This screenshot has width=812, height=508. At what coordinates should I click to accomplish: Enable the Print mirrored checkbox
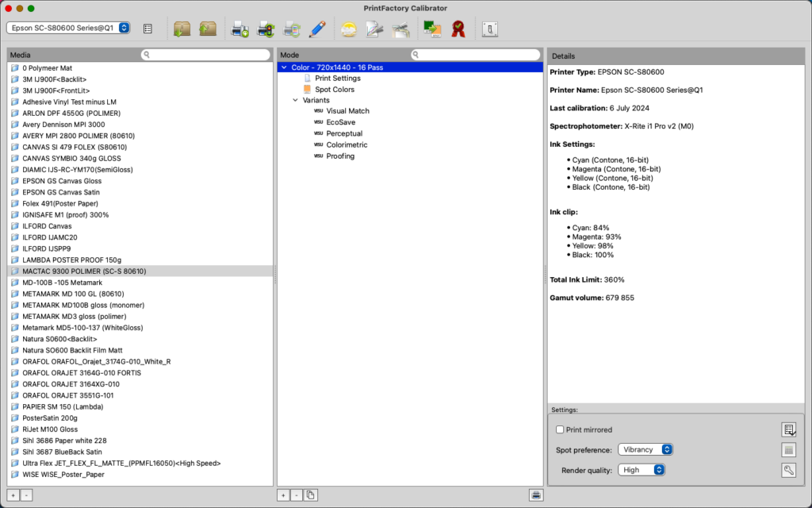[560, 429]
